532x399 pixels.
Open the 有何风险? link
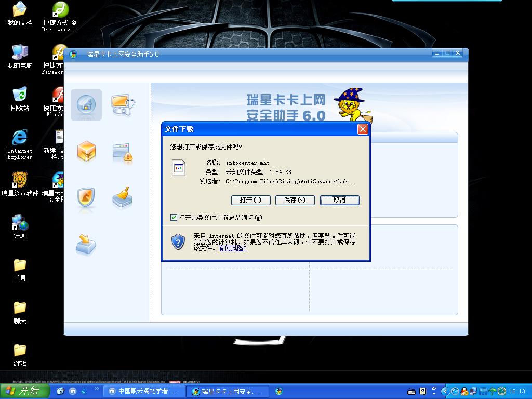point(232,248)
